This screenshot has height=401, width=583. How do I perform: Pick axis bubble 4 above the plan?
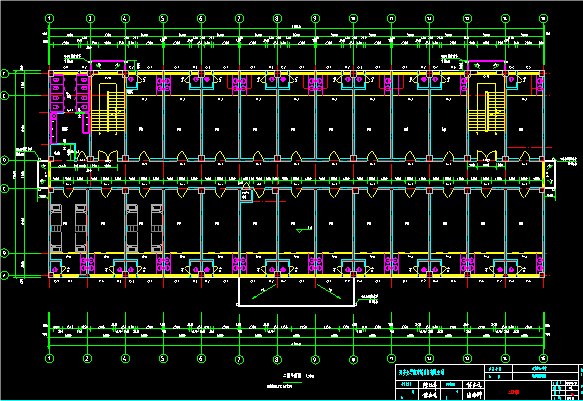pyautogui.click(x=125, y=18)
